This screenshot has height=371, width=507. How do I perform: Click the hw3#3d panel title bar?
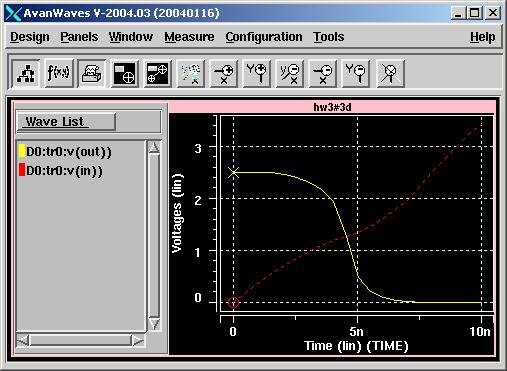tap(332, 107)
